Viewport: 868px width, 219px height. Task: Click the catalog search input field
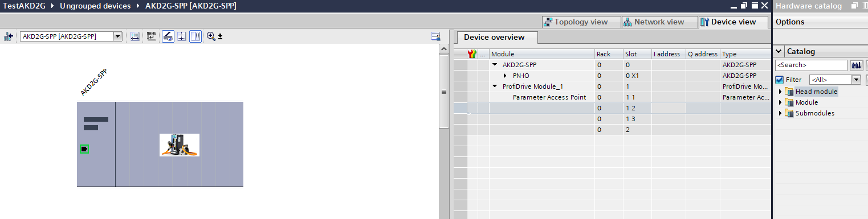(x=811, y=65)
